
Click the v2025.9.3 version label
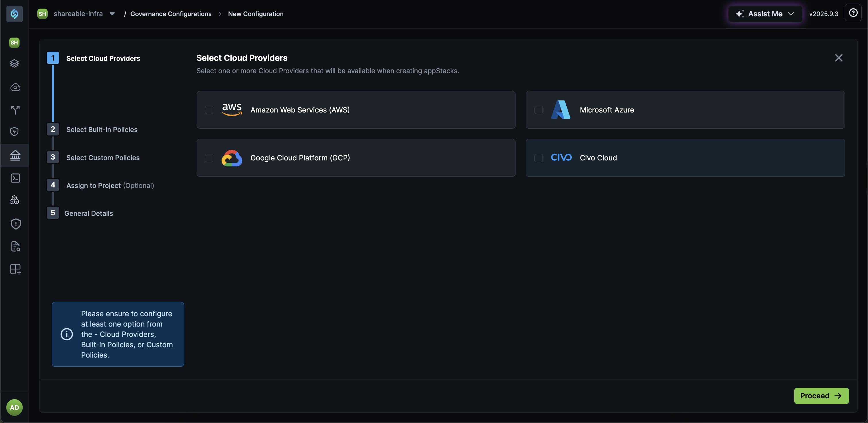pyautogui.click(x=824, y=14)
